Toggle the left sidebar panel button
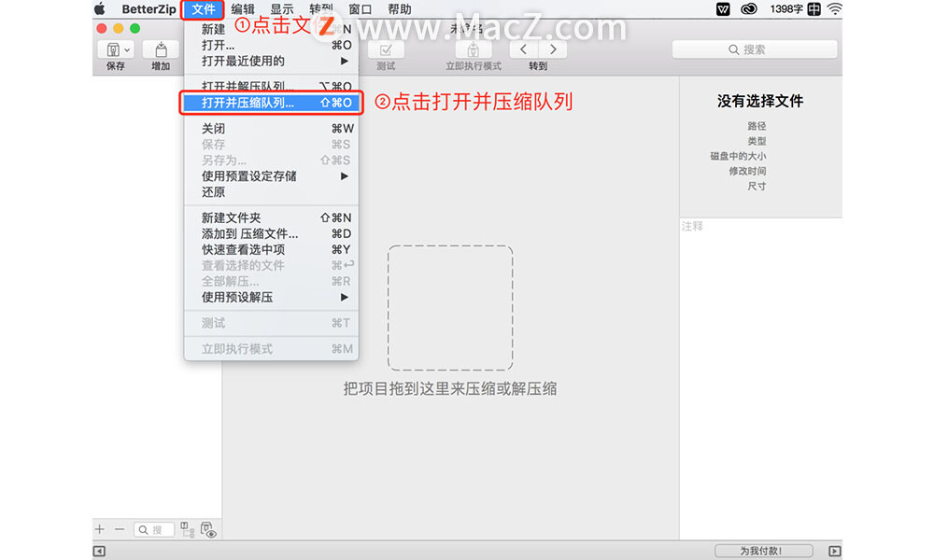The height and width of the screenshot is (560, 934). (100, 551)
